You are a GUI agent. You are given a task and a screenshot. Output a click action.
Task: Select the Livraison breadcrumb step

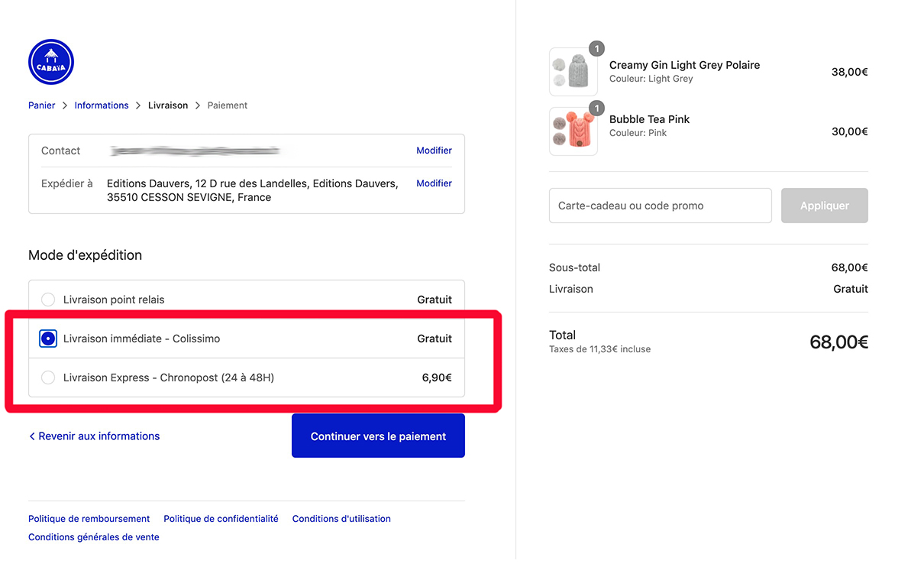tap(168, 105)
